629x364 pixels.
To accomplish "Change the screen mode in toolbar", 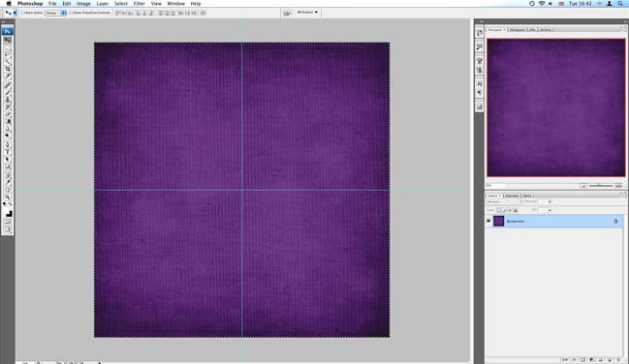I will pyautogui.click(x=8, y=229).
